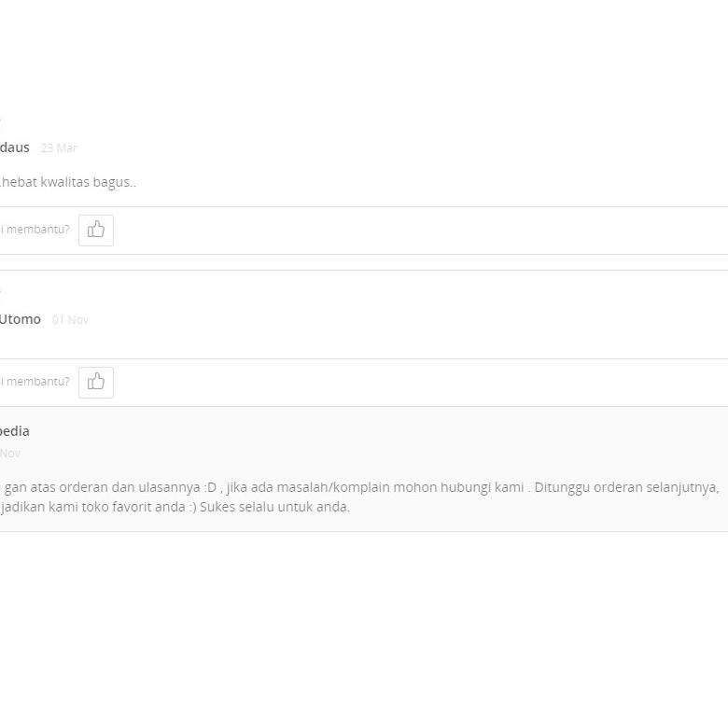
Task: Click the star rating above Utomo's name
Action: (x=1, y=292)
